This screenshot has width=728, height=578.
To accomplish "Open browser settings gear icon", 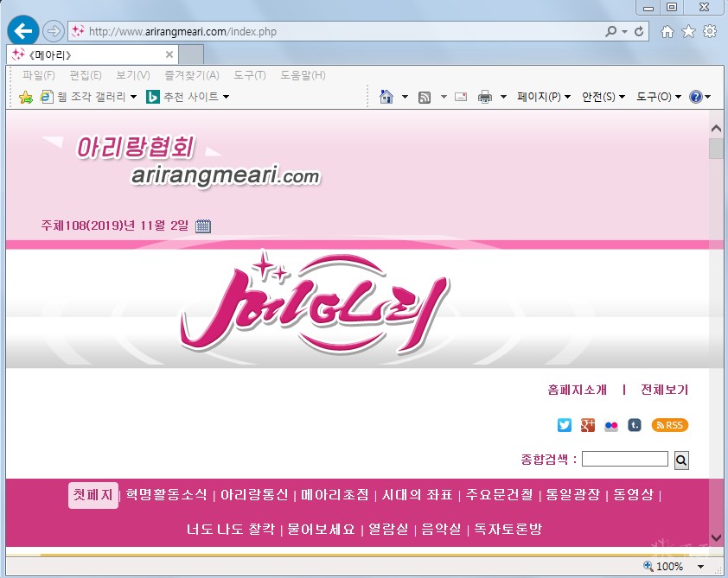I will coord(710,31).
